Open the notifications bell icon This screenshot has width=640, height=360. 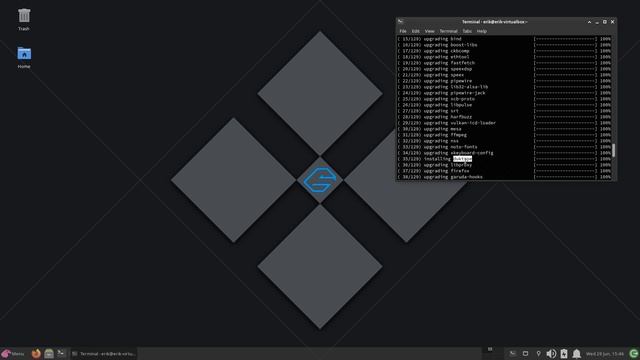(x=576, y=353)
